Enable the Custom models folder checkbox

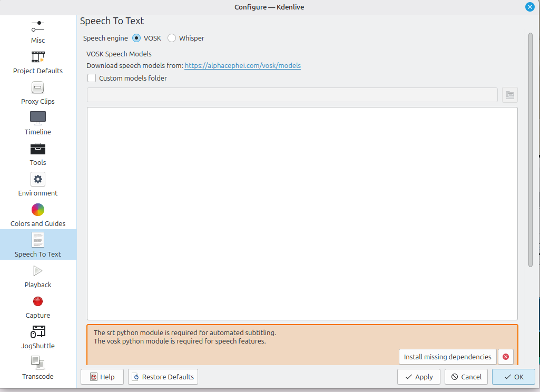pyautogui.click(x=92, y=78)
